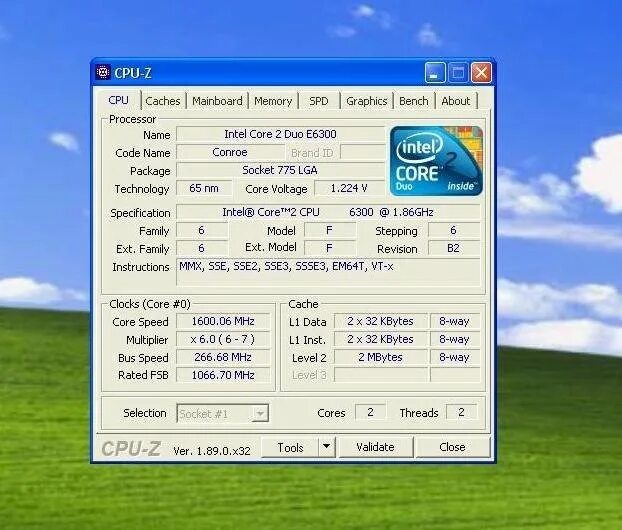Minimize the CPU-Z window
The width and height of the screenshot is (622, 530).
tap(435, 73)
